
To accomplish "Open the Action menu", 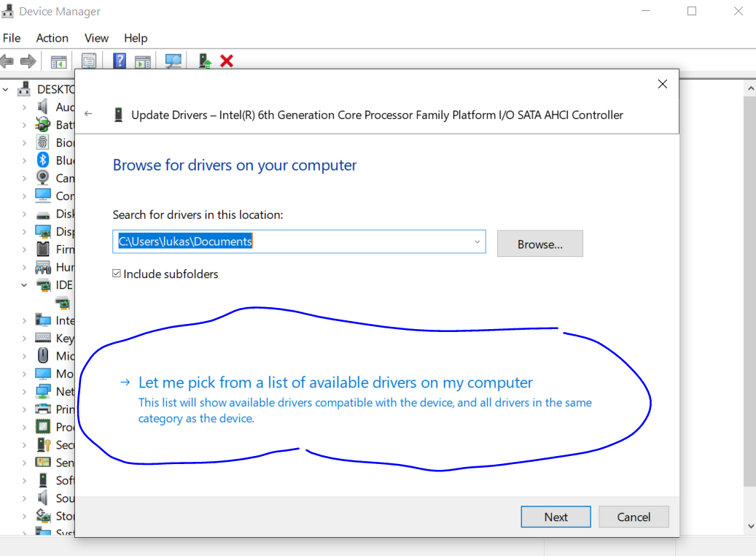I will 52,38.
